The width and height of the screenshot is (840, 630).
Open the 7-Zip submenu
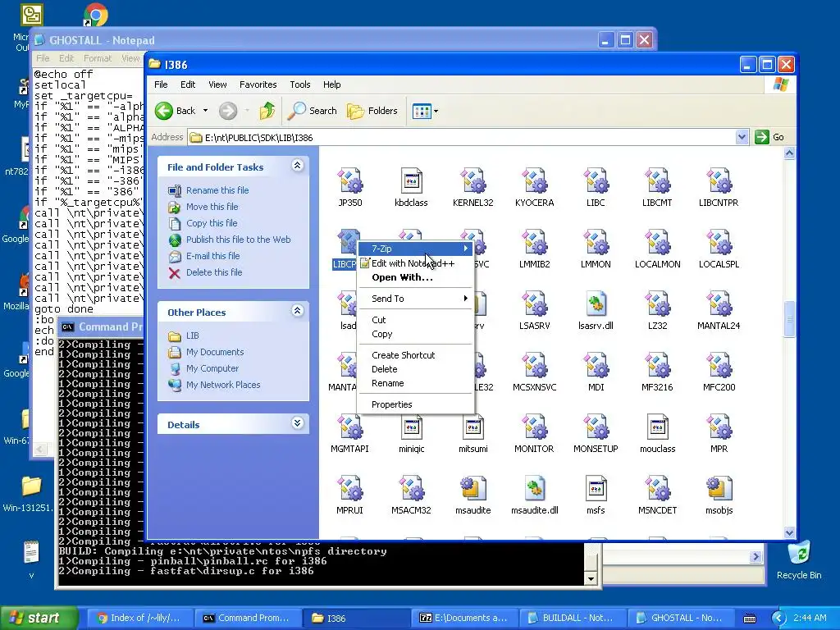pos(416,249)
